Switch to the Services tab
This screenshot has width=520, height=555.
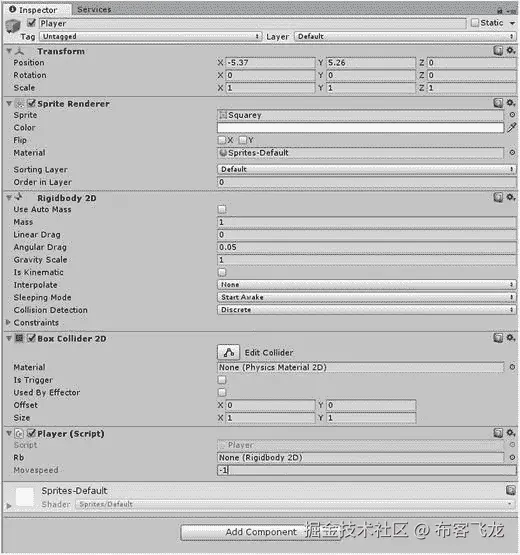click(94, 10)
